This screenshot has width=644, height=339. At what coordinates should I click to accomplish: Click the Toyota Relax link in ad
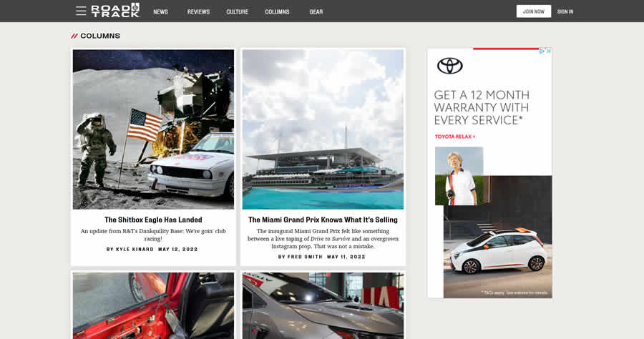coord(455,137)
